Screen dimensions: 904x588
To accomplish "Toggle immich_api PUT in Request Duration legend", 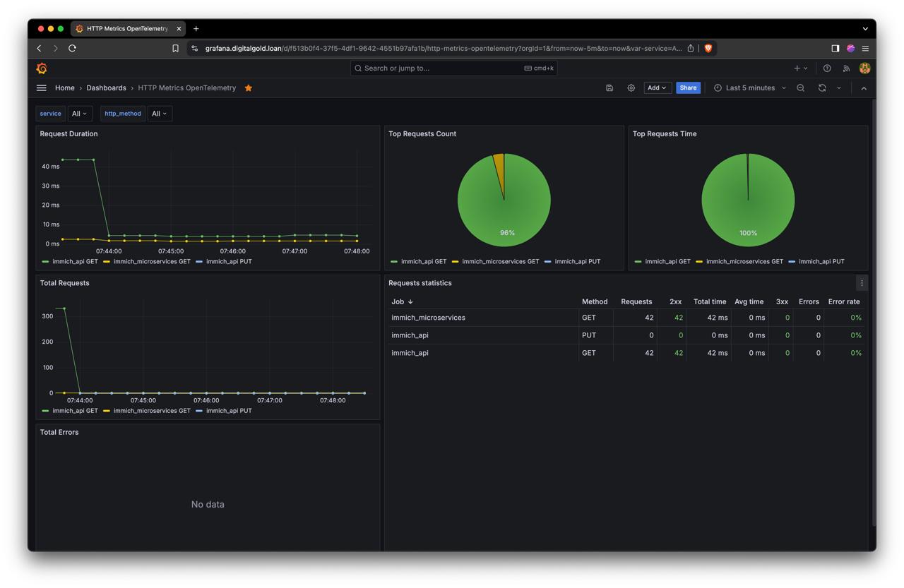I will coord(229,262).
